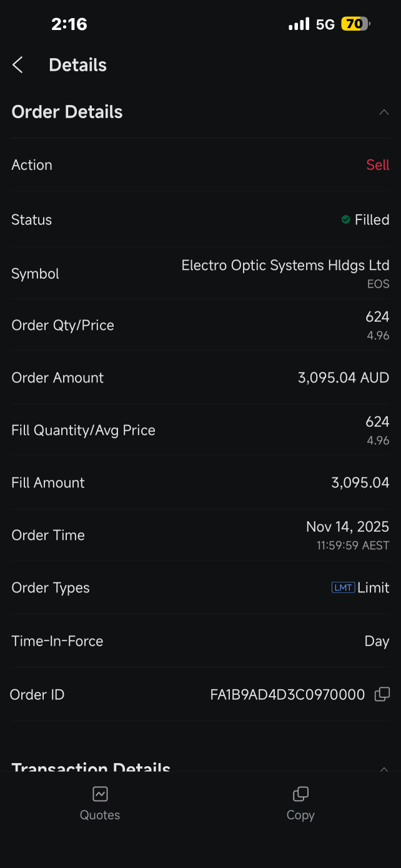Tap the Details page title
Screen dimensions: 401x868
[78, 65]
